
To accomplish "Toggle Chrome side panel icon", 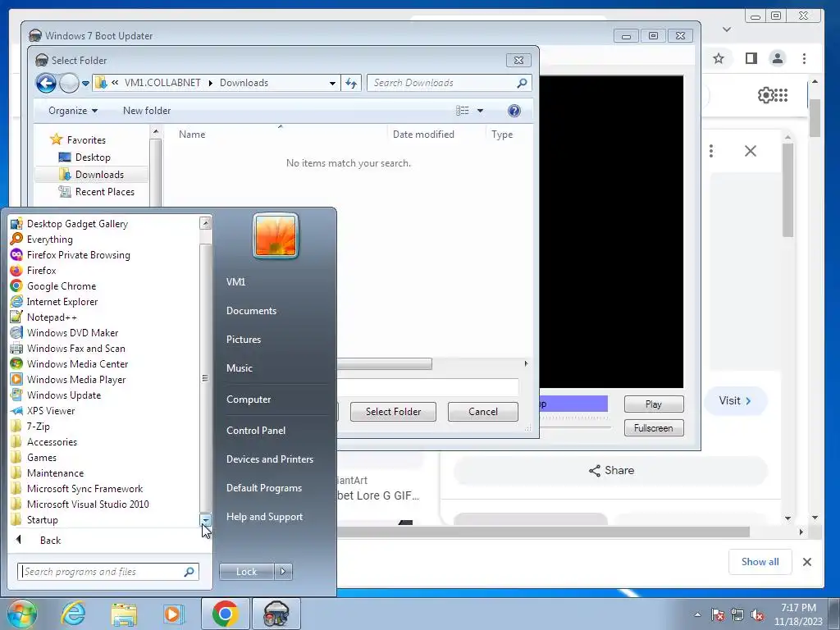I will click(x=751, y=58).
